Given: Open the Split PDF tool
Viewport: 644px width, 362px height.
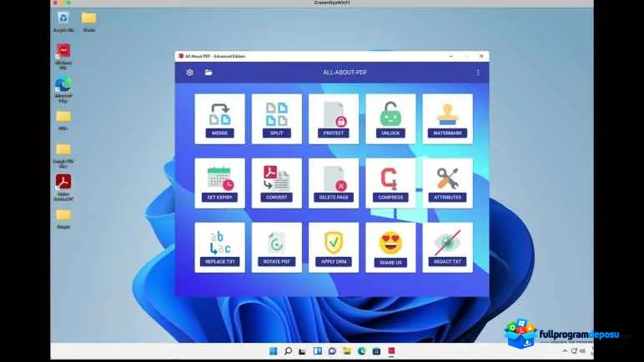Looking at the screenshot, I should [x=276, y=119].
